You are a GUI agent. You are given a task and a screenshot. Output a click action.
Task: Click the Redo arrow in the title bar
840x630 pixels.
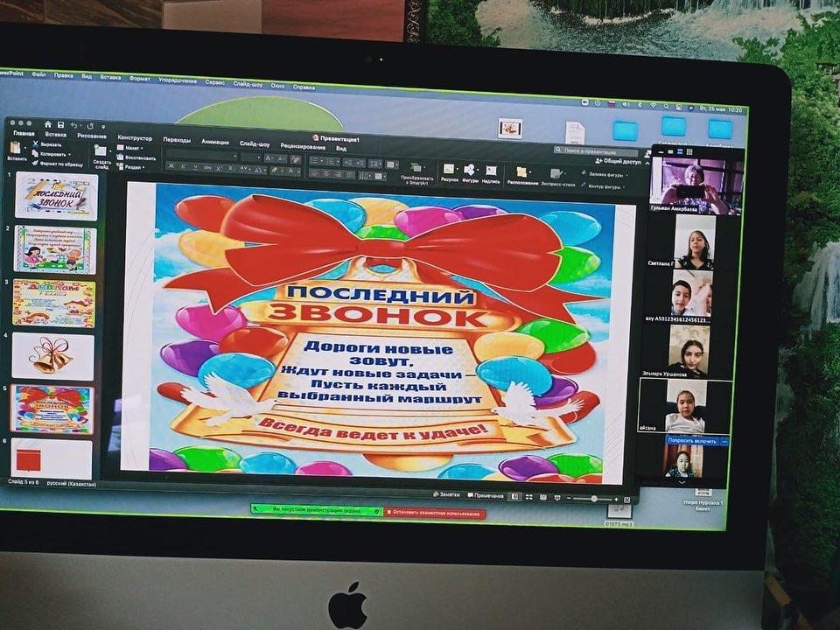90,126
